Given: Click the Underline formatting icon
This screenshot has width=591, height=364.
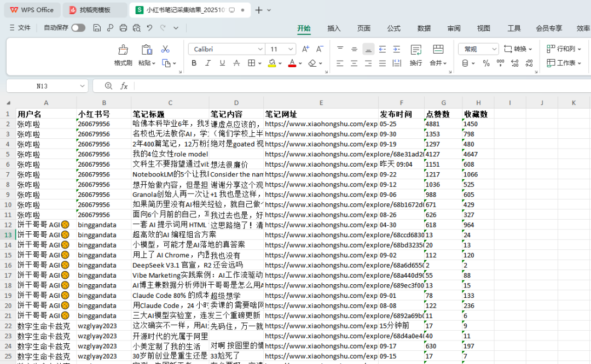Looking at the screenshot, I should tap(222, 63).
